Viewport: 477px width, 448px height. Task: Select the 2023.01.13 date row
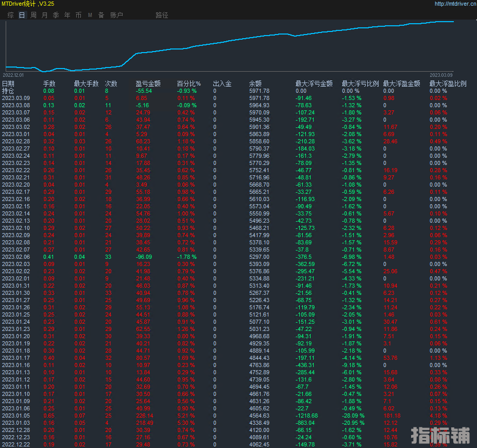tap(16, 372)
